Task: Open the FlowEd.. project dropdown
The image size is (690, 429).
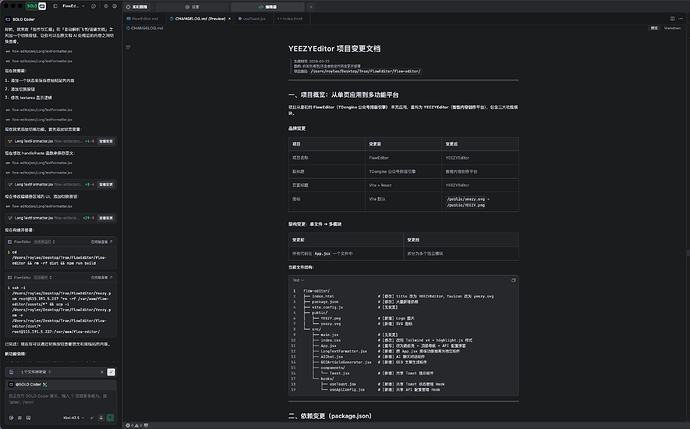Action: [x=73, y=6]
